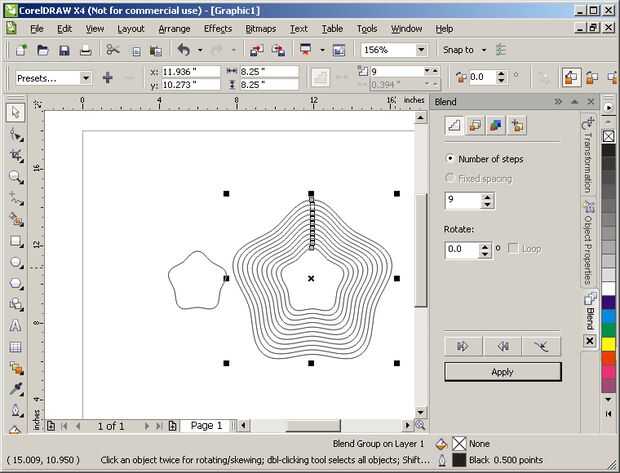The height and width of the screenshot is (473, 620).
Task: Select the Smart Fill tool
Action: click(16, 219)
